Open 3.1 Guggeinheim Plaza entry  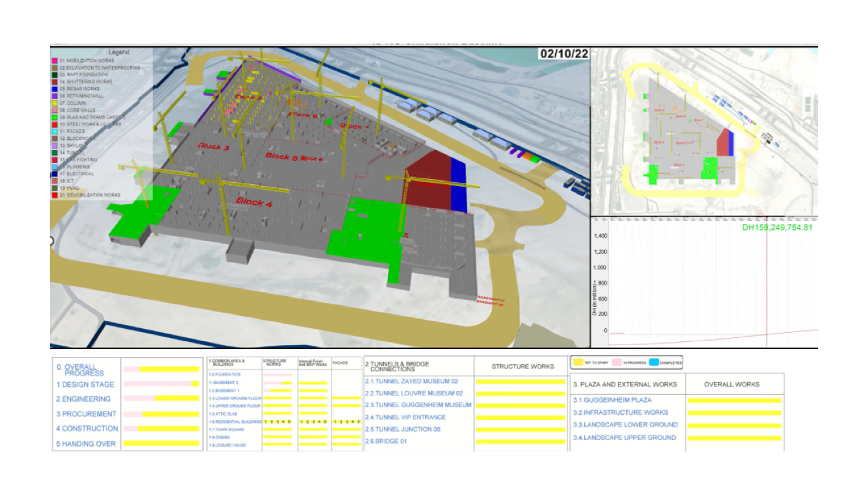[x=611, y=400]
